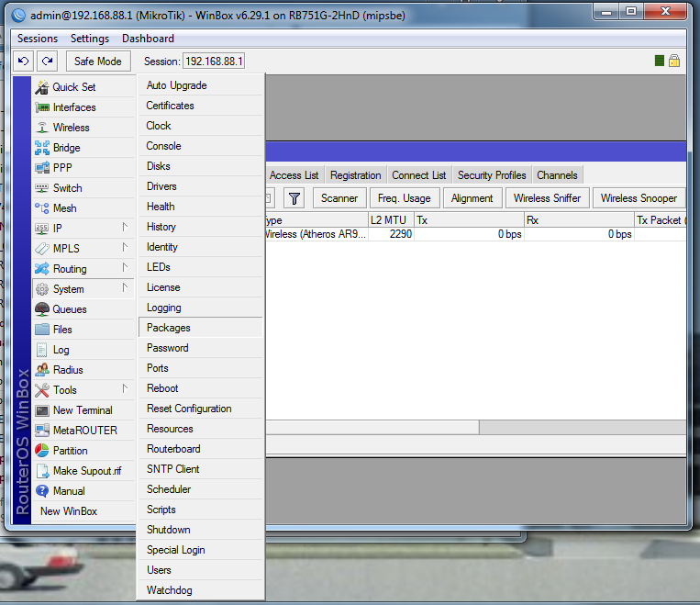700x605 pixels.
Task: Click the System gear icon
Action: click(x=42, y=289)
